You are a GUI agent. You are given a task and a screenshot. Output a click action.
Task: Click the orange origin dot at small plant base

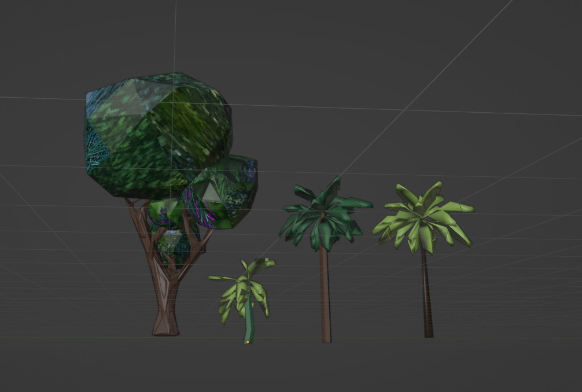click(248, 342)
